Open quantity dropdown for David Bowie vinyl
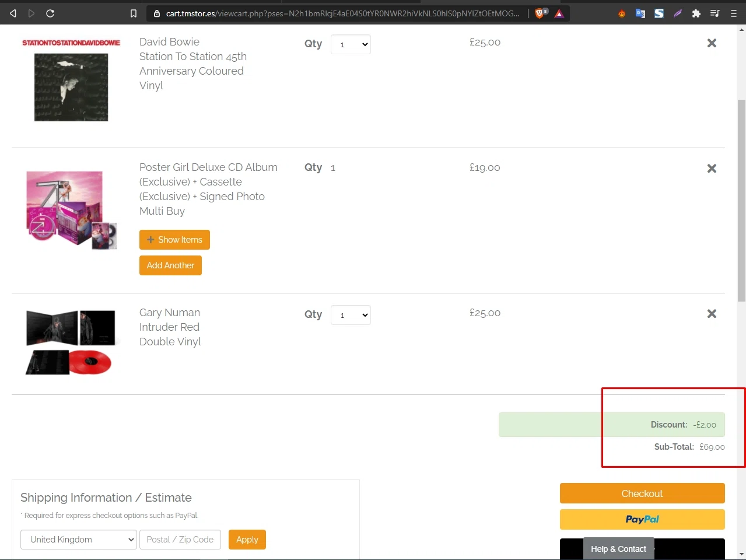Viewport: 746px width, 560px height. pos(351,44)
